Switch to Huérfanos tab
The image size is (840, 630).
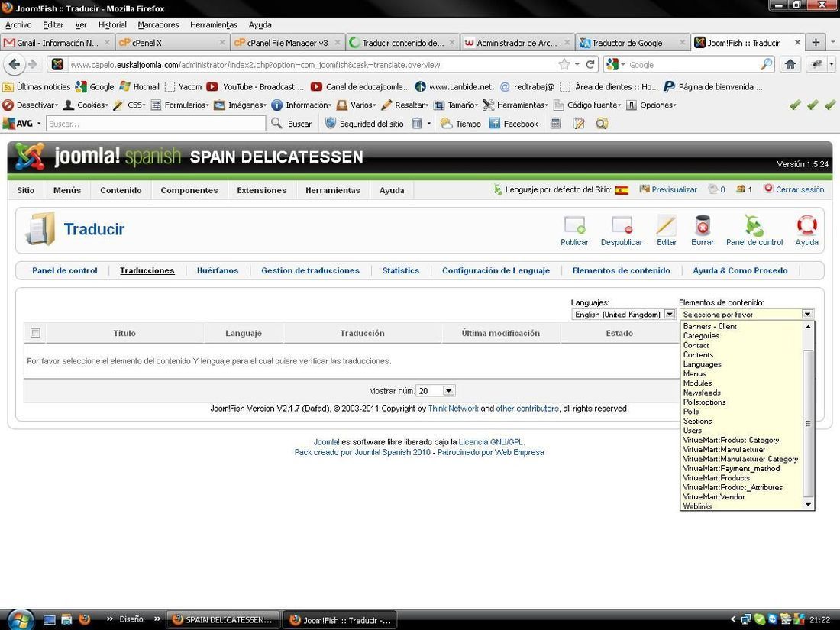pos(218,270)
